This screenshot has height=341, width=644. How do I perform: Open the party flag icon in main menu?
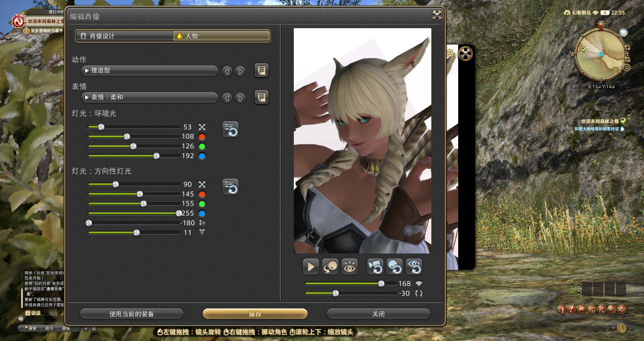(602, 309)
